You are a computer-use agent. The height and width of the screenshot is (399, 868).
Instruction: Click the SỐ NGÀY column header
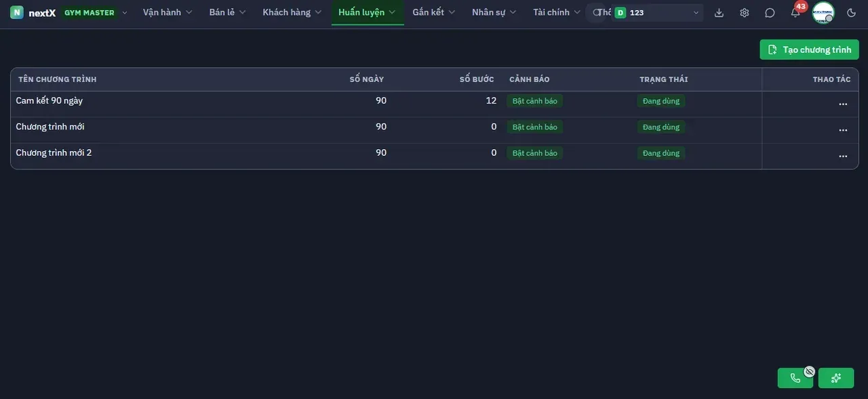coord(367,79)
